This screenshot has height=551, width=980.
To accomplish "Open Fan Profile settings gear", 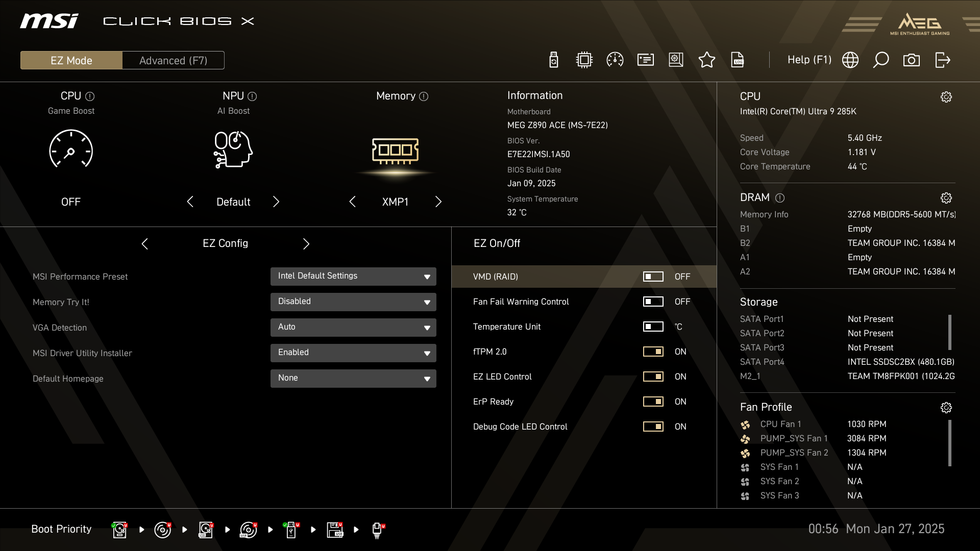I will coord(946,408).
